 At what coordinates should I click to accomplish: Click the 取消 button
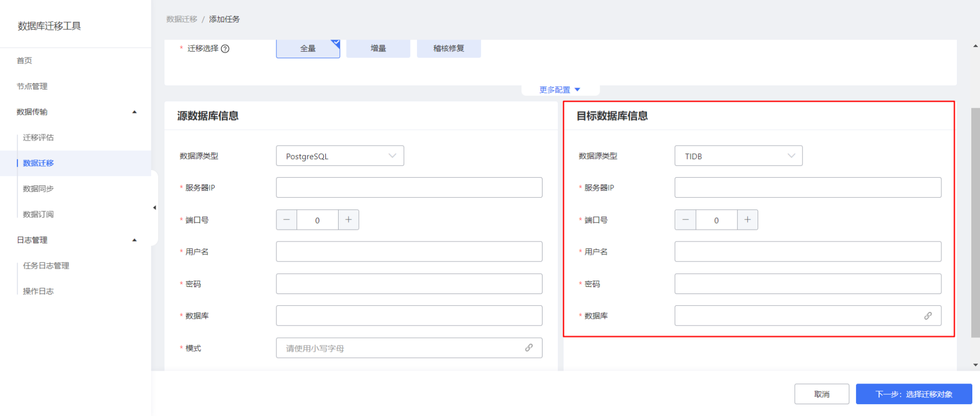pyautogui.click(x=821, y=394)
